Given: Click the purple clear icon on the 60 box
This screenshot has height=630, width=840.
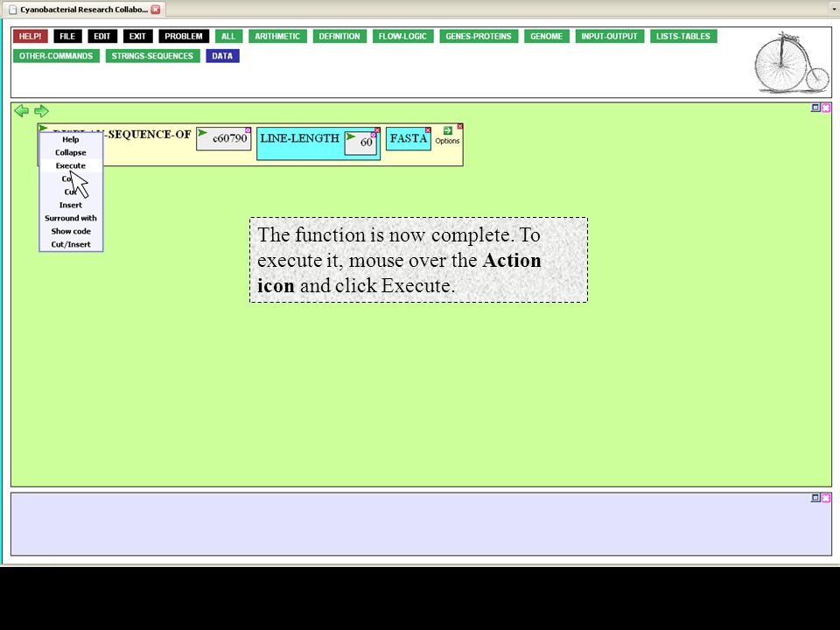Looking at the screenshot, I should tap(374, 135).
